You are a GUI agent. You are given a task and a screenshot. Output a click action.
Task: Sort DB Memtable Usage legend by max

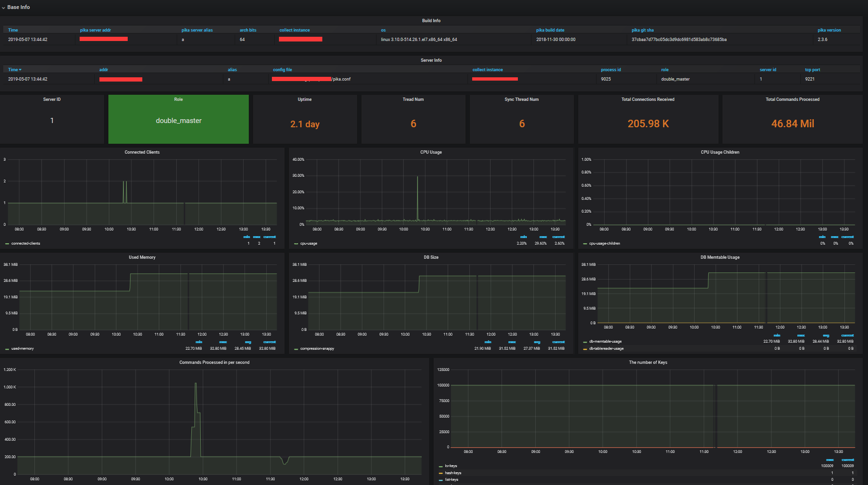801,336
